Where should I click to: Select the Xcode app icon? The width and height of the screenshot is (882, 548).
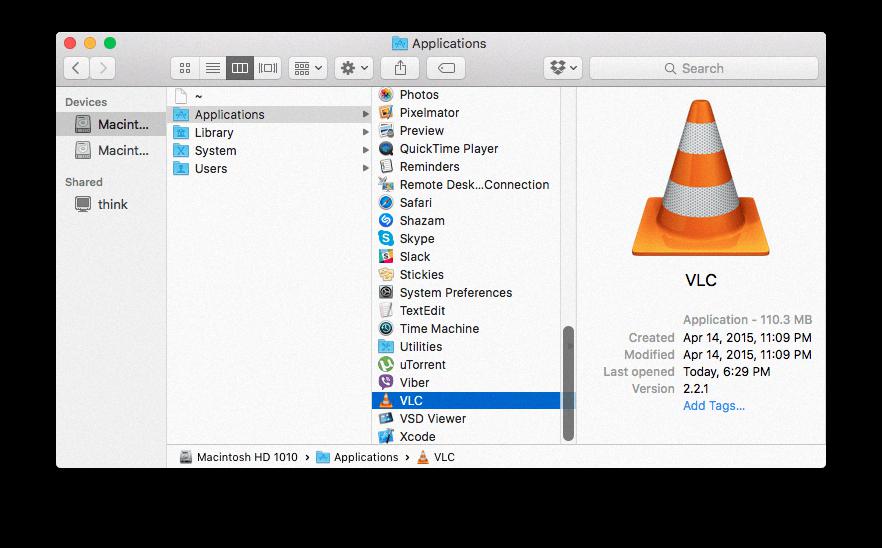(x=386, y=437)
